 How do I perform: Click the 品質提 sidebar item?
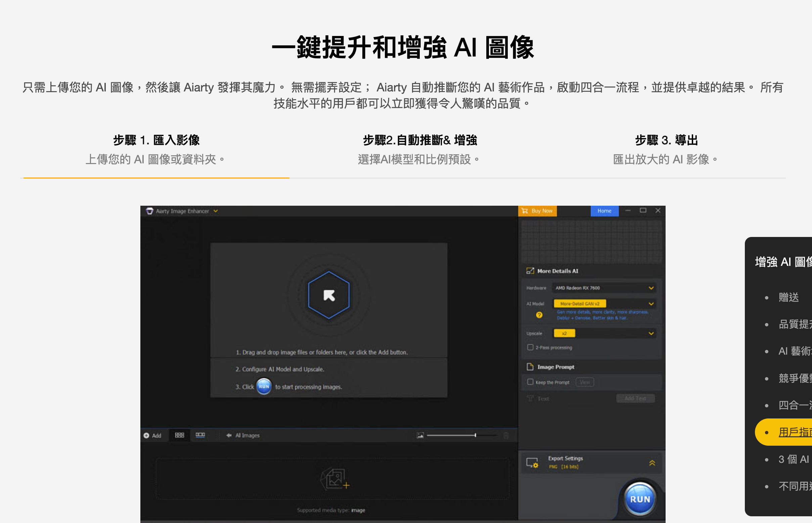pos(795,324)
